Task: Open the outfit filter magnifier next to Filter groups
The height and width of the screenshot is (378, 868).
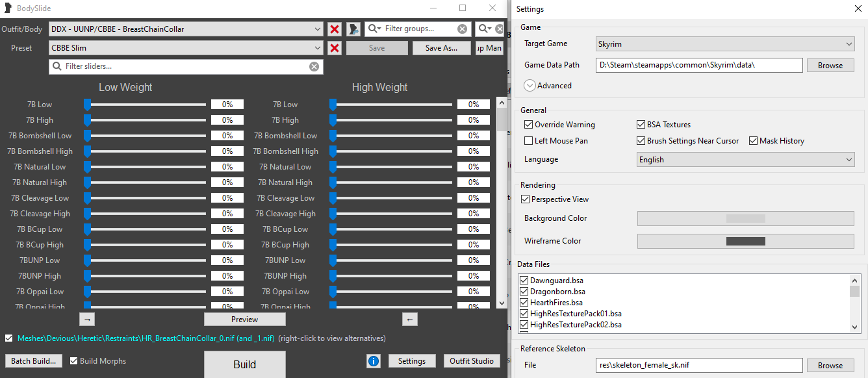Action: point(485,29)
